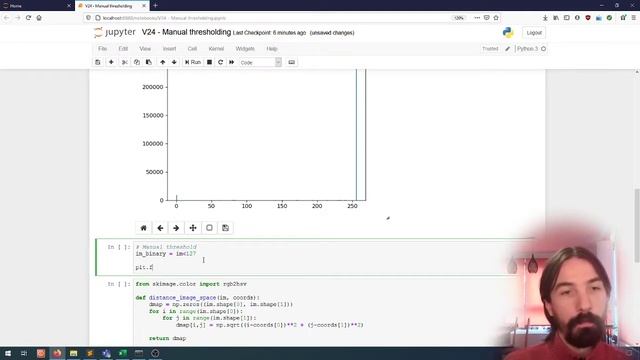Viewport: 640px width, 360px height.
Task: Open the Cell menu
Action: [x=192, y=49]
